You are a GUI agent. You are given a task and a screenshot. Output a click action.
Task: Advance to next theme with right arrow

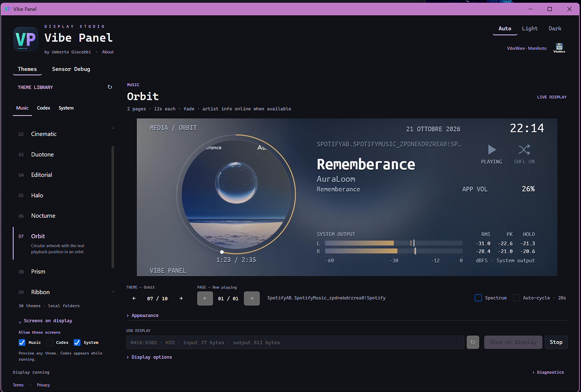(x=181, y=299)
